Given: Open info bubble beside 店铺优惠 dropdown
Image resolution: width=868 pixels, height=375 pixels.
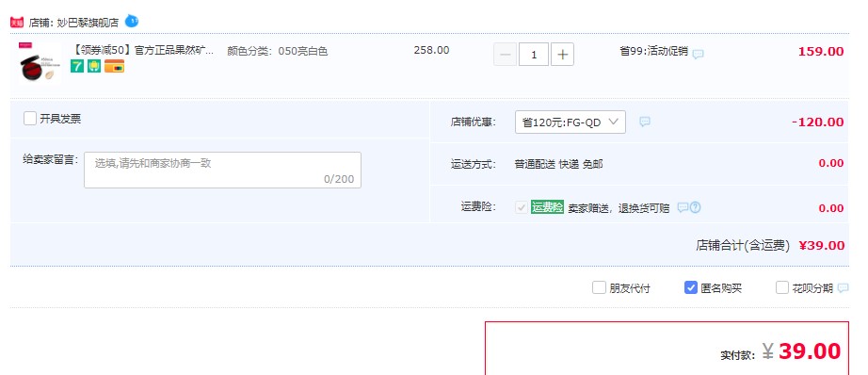Looking at the screenshot, I should point(645,122).
